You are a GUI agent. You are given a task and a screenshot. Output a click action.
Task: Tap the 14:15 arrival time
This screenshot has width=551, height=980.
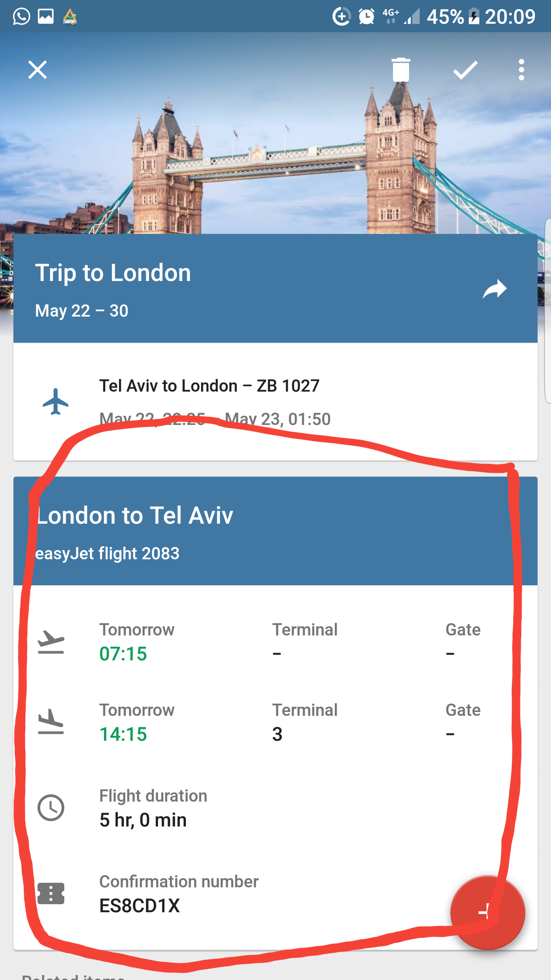(x=123, y=734)
